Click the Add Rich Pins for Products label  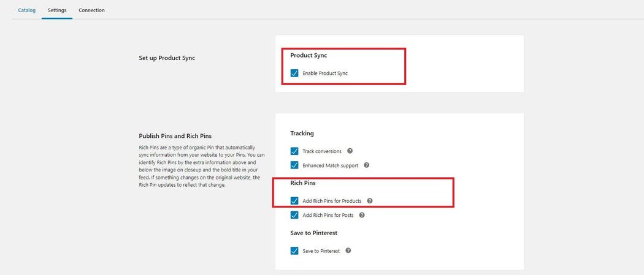(x=332, y=202)
